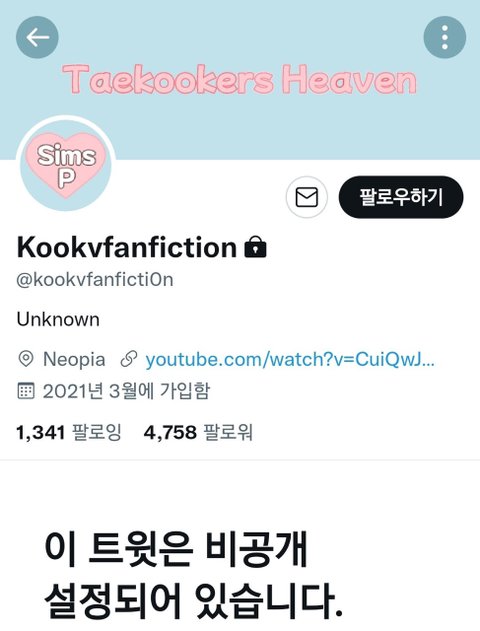Tap the protected tweets notice heading

tap(193, 575)
